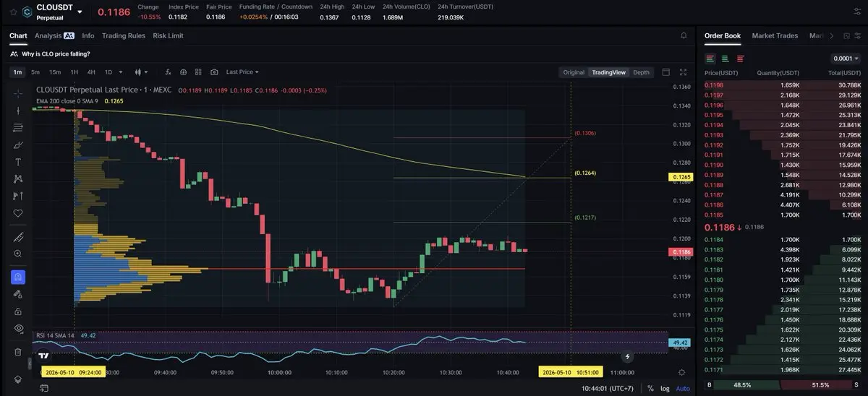Screen dimensions: 868x396
Task: Switch chart to Depth view
Action: click(x=641, y=72)
